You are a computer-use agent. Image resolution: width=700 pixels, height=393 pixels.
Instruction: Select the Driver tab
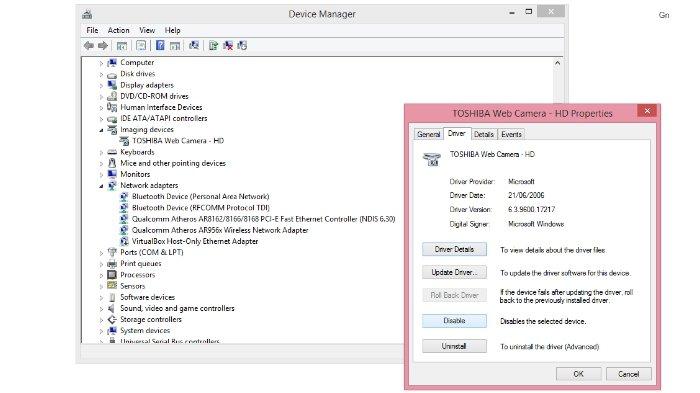click(x=457, y=134)
